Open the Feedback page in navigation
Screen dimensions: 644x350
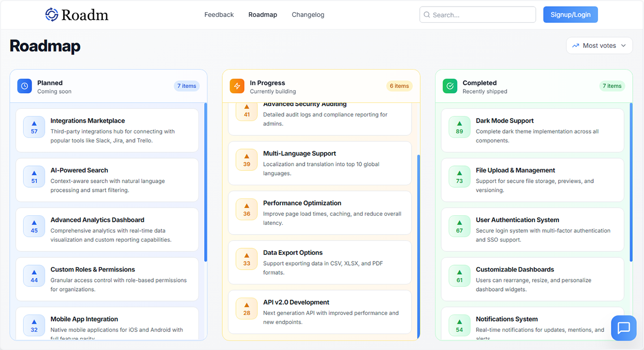(219, 15)
